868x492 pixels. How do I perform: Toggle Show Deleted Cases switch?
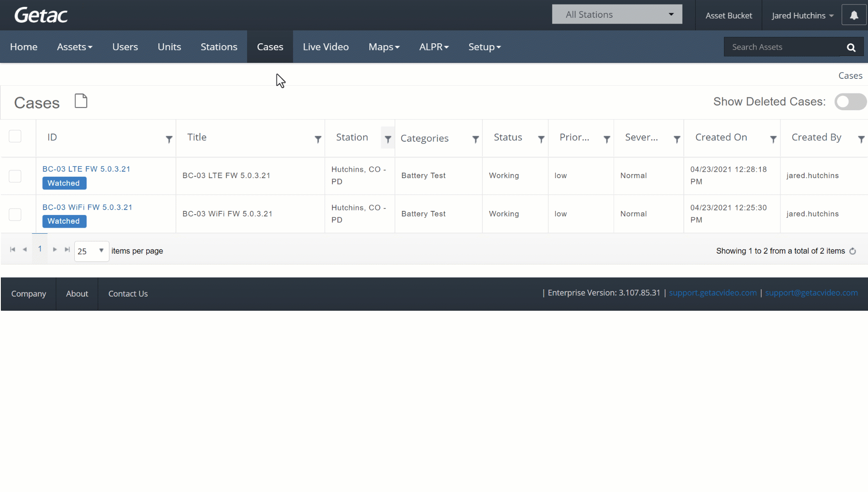click(850, 102)
